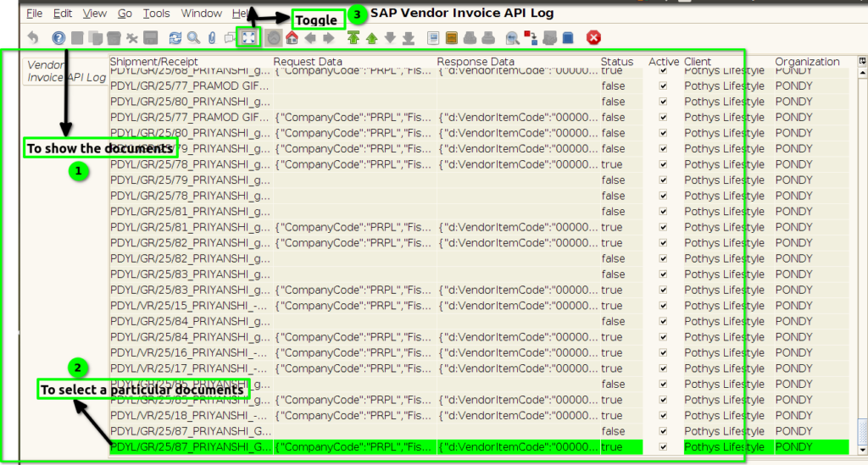Image resolution: width=868 pixels, height=465 pixels.
Task: Click the Undo changes toolbar icon
Action: click(x=33, y=37)
